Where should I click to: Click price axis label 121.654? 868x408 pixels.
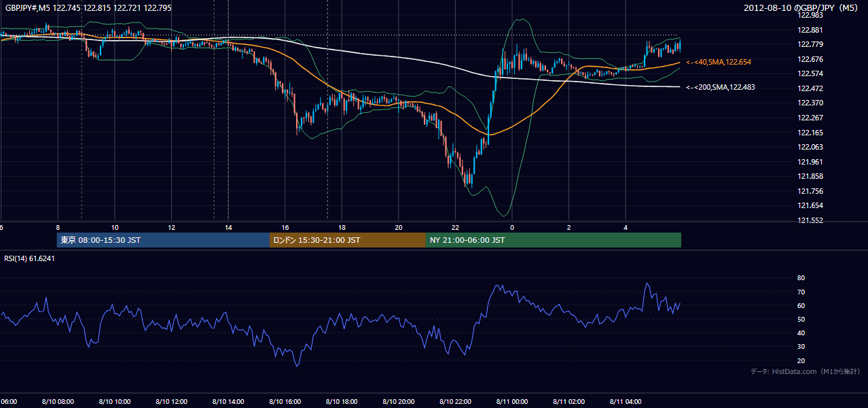(810, 205)
